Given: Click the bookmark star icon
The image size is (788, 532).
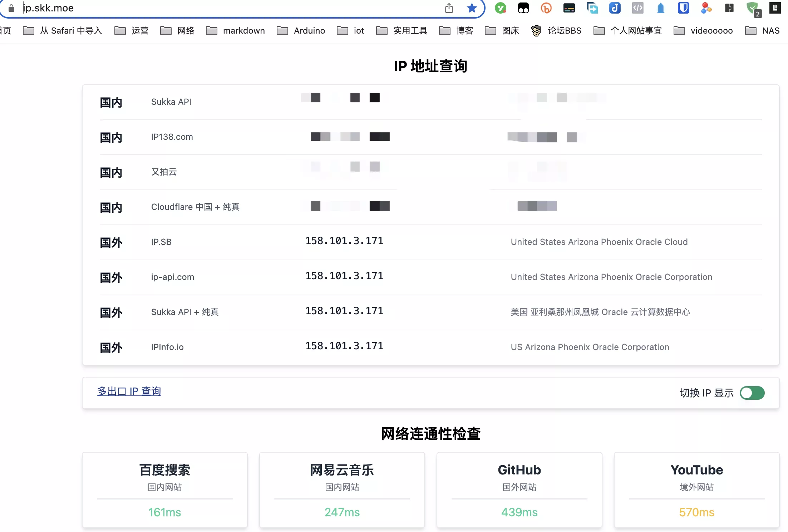Looking at the screenshot, I should click(x=472, y=8).
